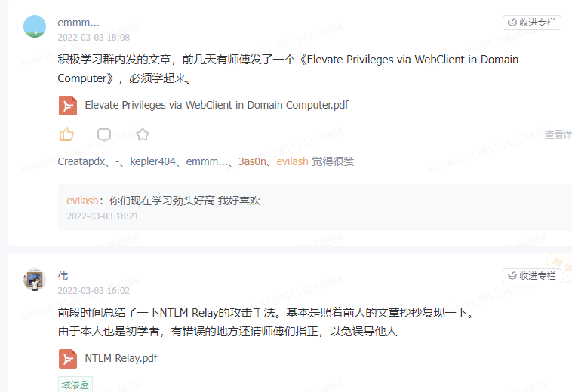This screenshot has height=392, width=572.
Task: Like the emmm... post with thumbs-up icon
Action: click(x=66, y=134)
